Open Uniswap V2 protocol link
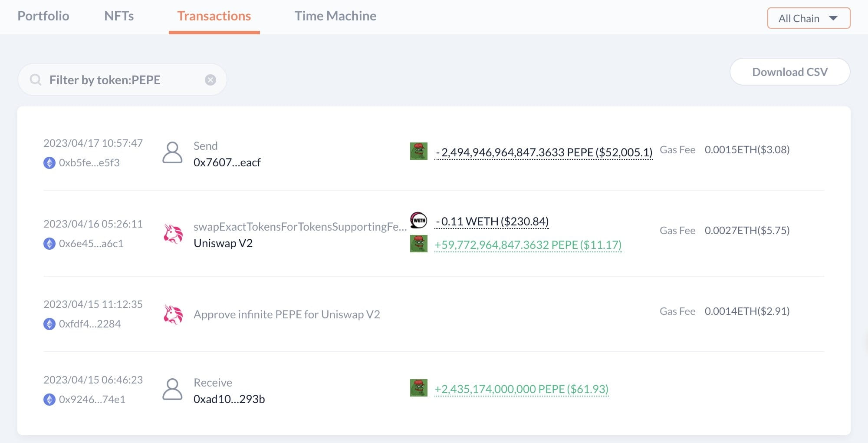The image size is (868, 443). (223, 243)
